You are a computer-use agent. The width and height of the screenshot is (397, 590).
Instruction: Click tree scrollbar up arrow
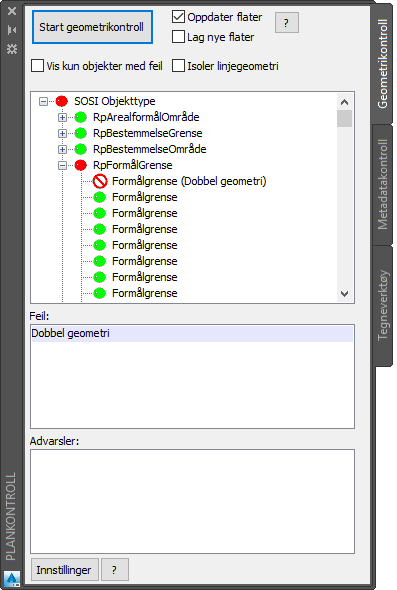(x=344, y=102)
